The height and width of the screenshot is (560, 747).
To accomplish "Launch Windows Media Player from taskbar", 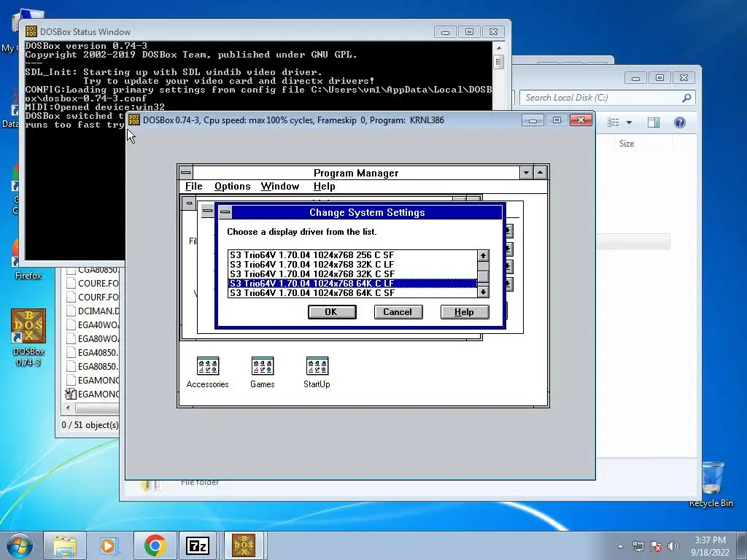I will 109,545.
